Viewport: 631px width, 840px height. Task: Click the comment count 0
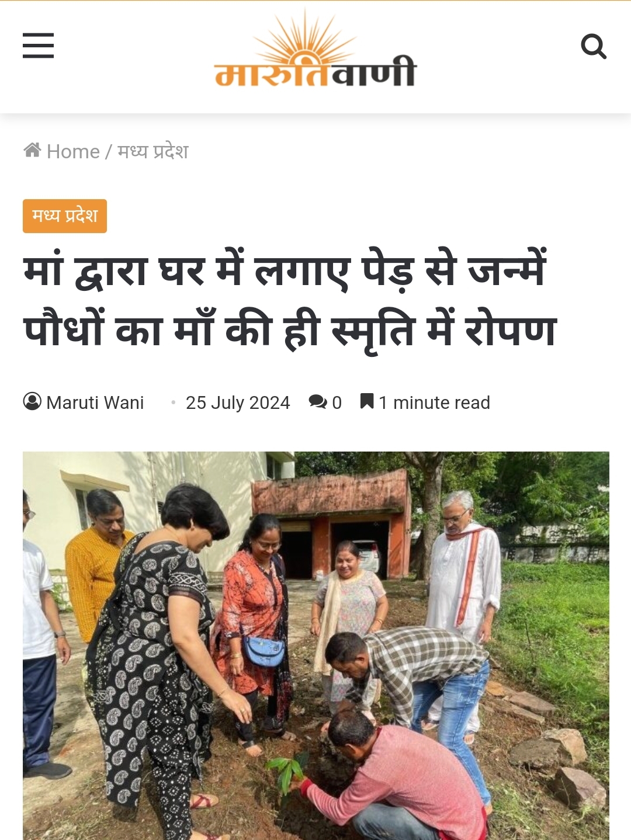(337, 402)
